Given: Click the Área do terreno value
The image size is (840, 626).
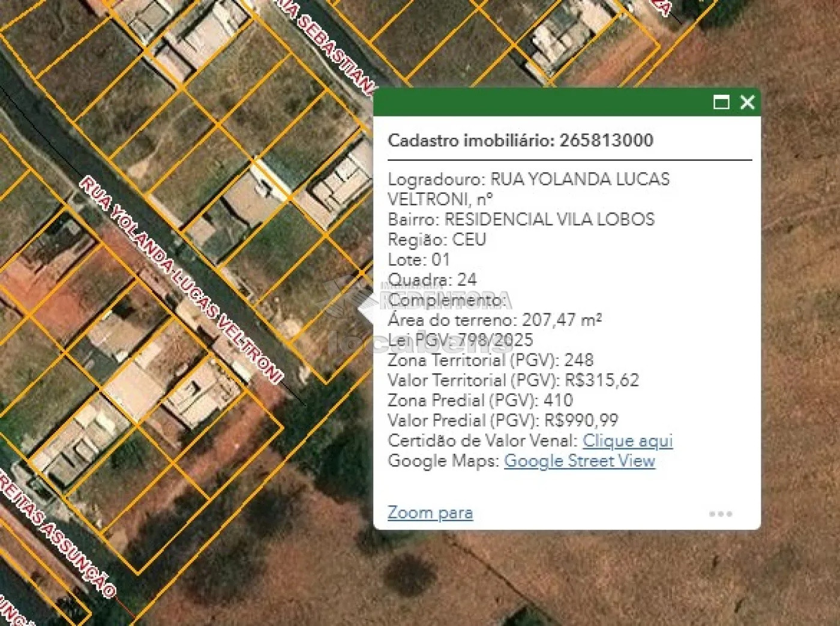Looking at the screenshot, I should coord(561,320).
